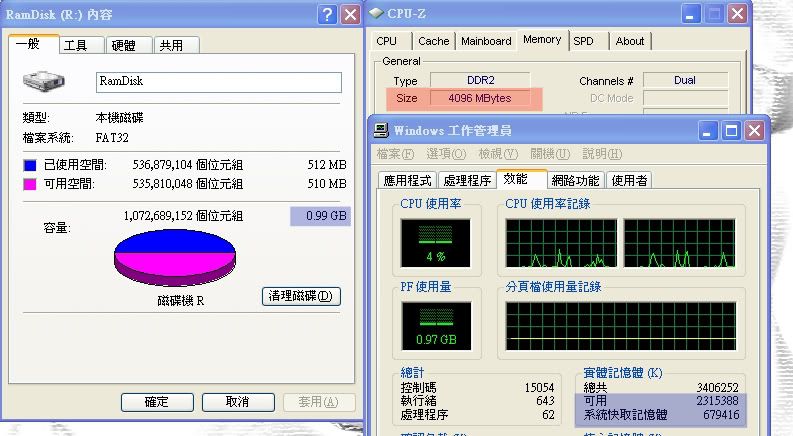Click the CPU usage 4 % gauge
The image size is (793, 436).
pyautogui.click(x=435, y=243)
